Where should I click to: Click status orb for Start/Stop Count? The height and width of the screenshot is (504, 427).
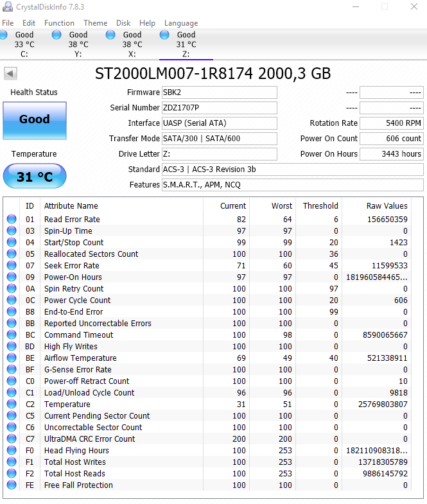(12, 242)
